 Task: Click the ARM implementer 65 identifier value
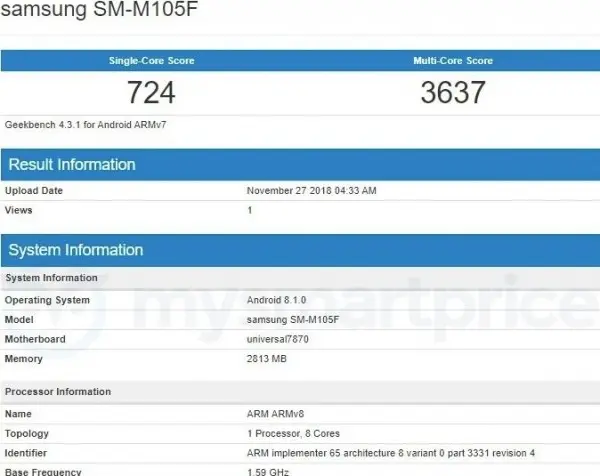(391, 453)
